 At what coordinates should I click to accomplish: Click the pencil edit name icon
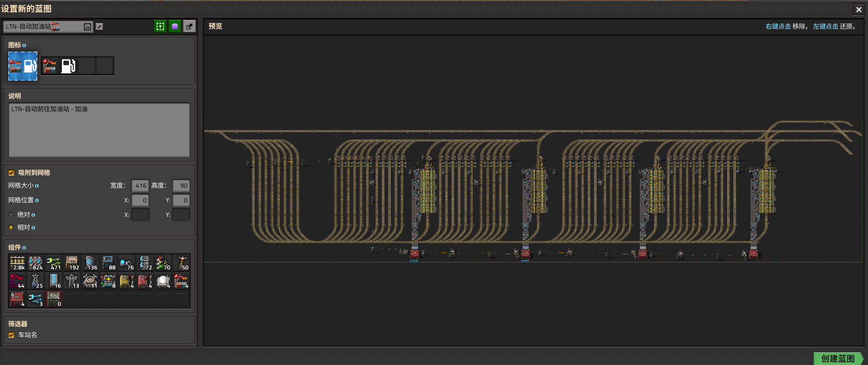click(99, 27)
